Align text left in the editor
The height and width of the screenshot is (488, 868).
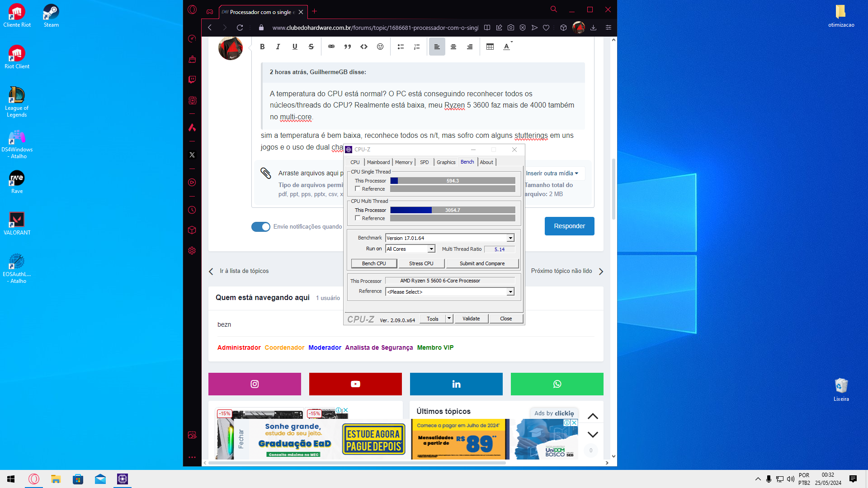(437, 47)
